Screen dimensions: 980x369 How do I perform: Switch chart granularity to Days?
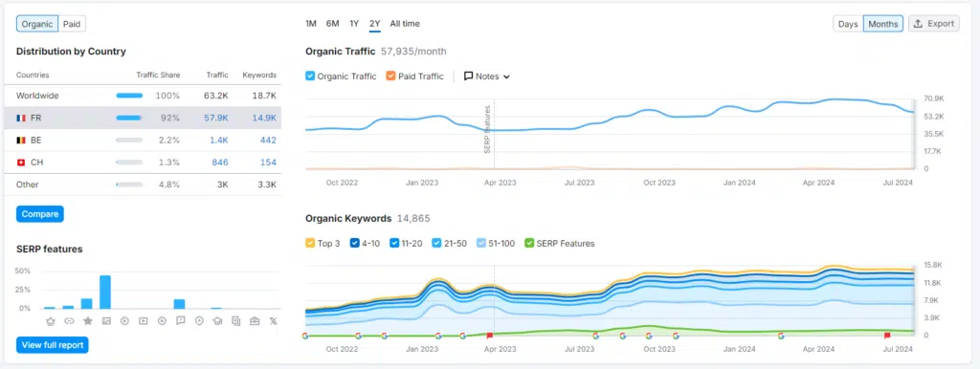coord(848,24)
